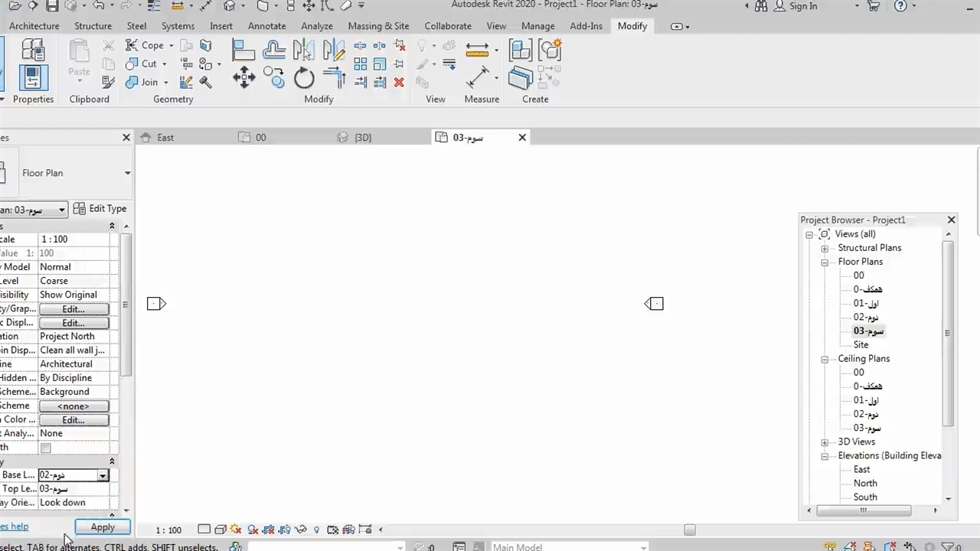The width and height of the screenshot is (980, 551).
Task: Click the Apply button
Action: (x=103, y=527)
